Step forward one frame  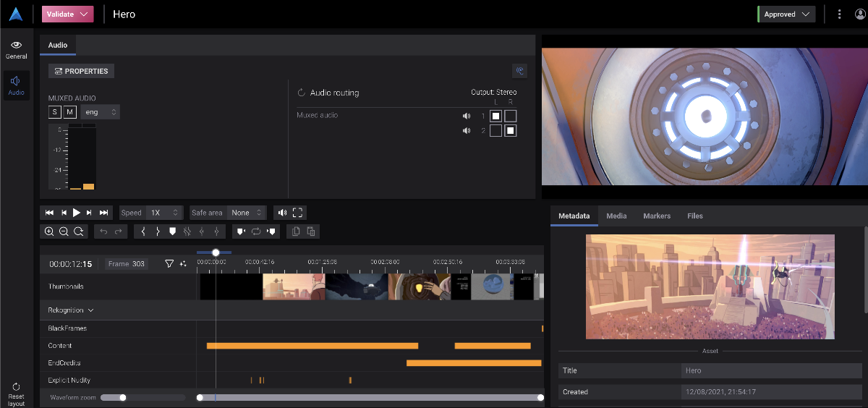tap(89, 213)
